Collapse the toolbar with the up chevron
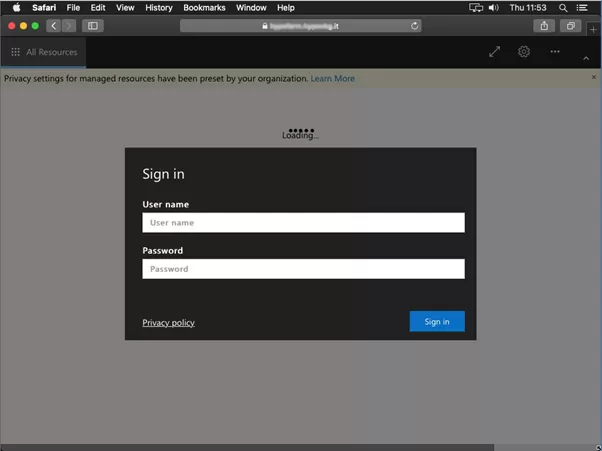The height and width of the screenshot is (451, 602). pos(586,58)
